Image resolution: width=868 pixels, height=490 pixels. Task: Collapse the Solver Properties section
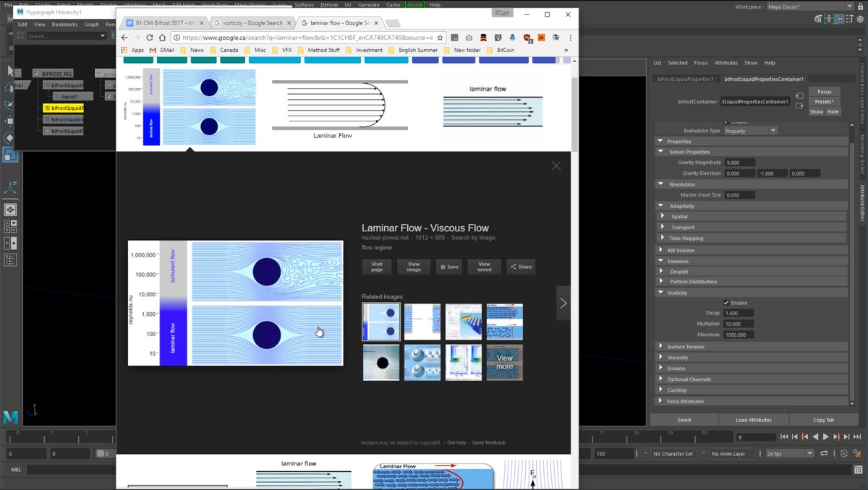(x=752, y=152)
